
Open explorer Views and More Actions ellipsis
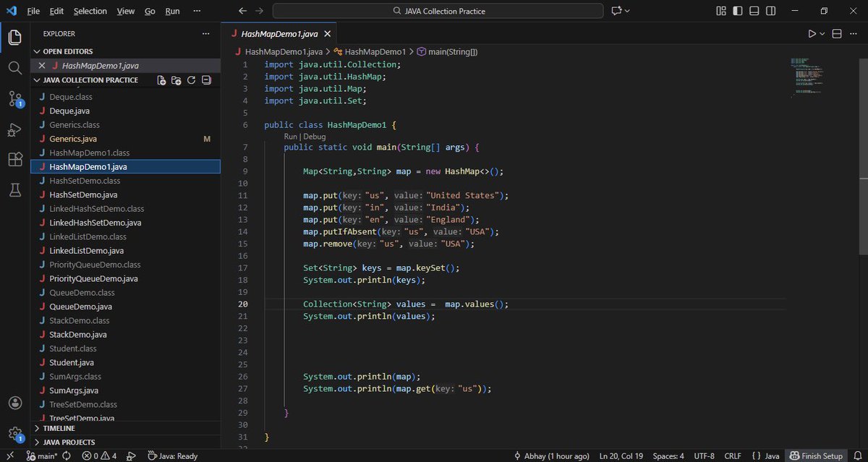tap(206, 34)
